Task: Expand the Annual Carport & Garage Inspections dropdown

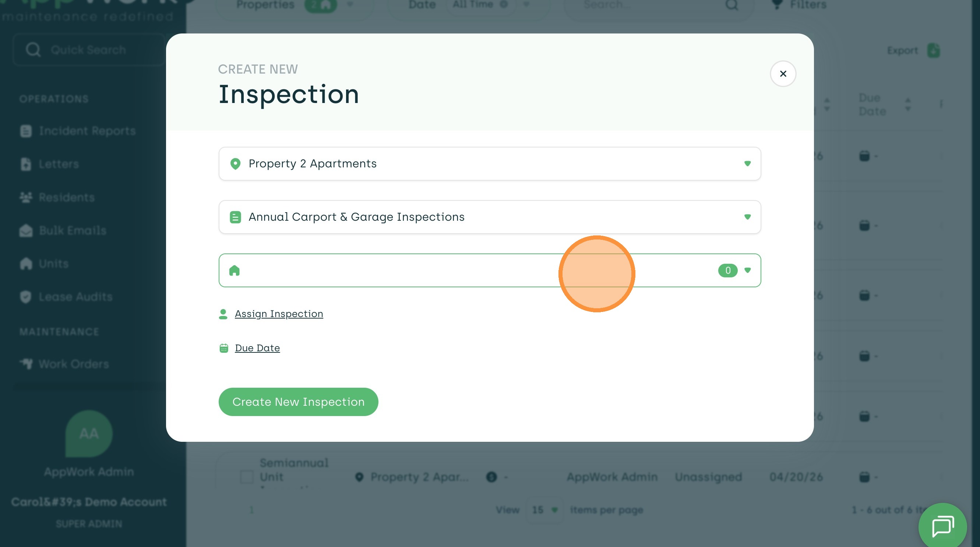Action: 489,217
